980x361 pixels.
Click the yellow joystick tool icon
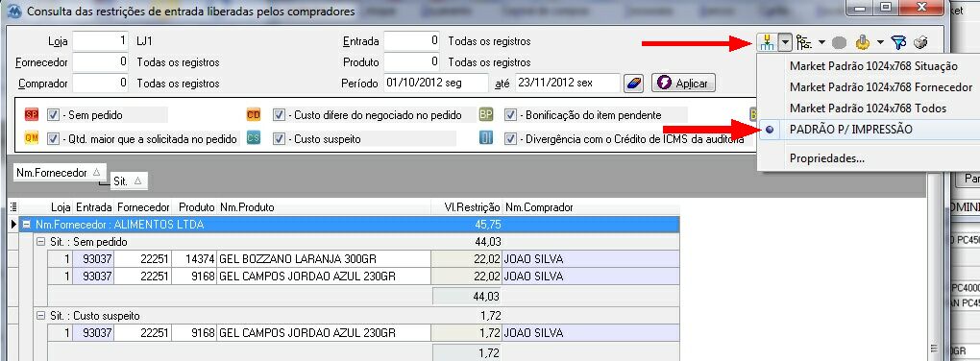pyautogui.click(x=863, y=42)
